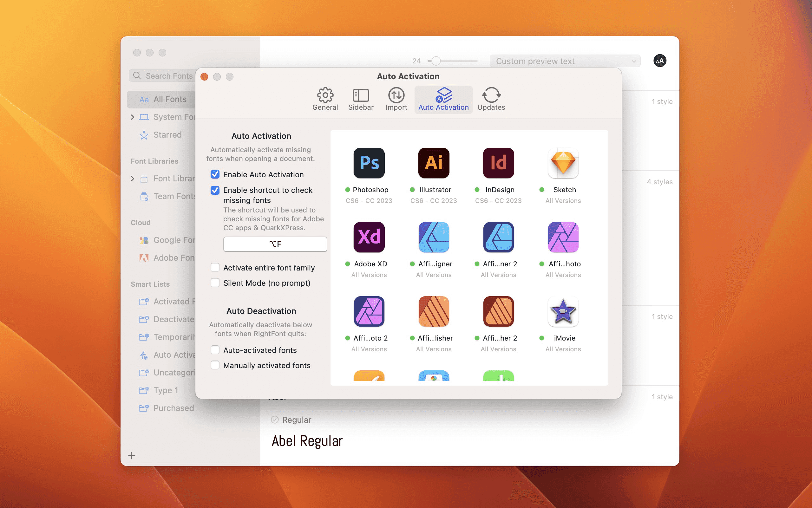
Task: Select the Adobe XD icon
Action: (x=369, y=237)
